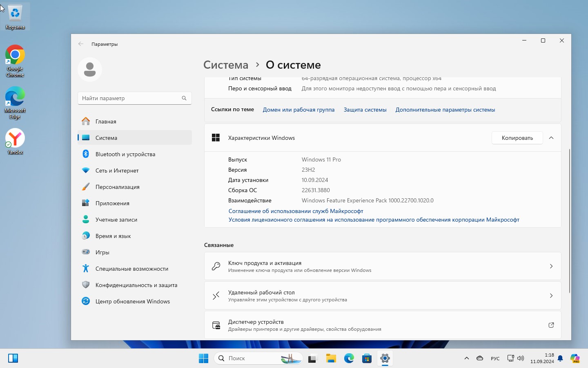Click the notification bell in system tray
Screen dimensions: 588x368
560,359
